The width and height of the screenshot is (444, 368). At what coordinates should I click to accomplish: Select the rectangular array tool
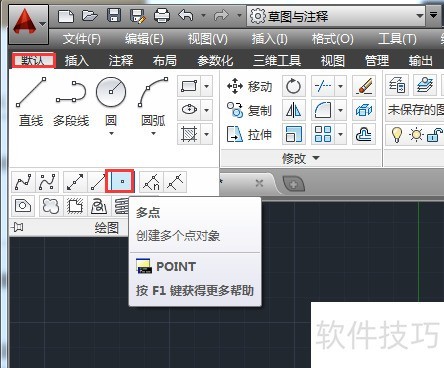(323, 134)
